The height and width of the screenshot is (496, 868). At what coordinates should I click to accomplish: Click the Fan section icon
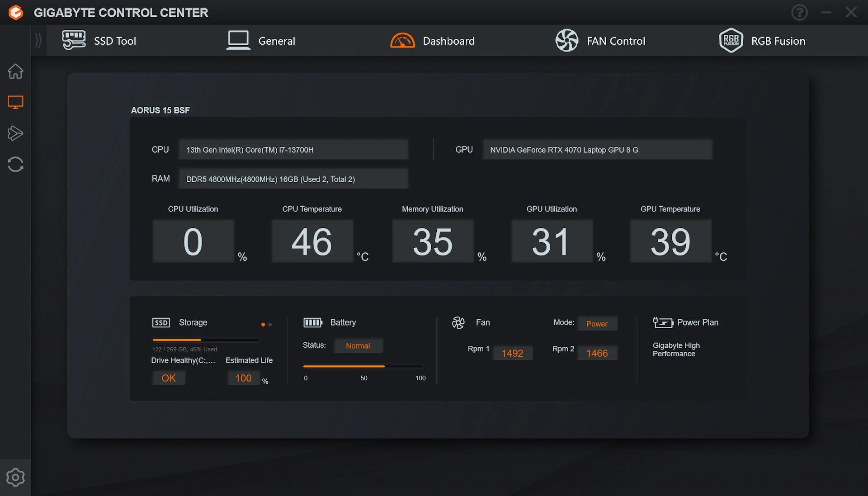coord(458,322)
